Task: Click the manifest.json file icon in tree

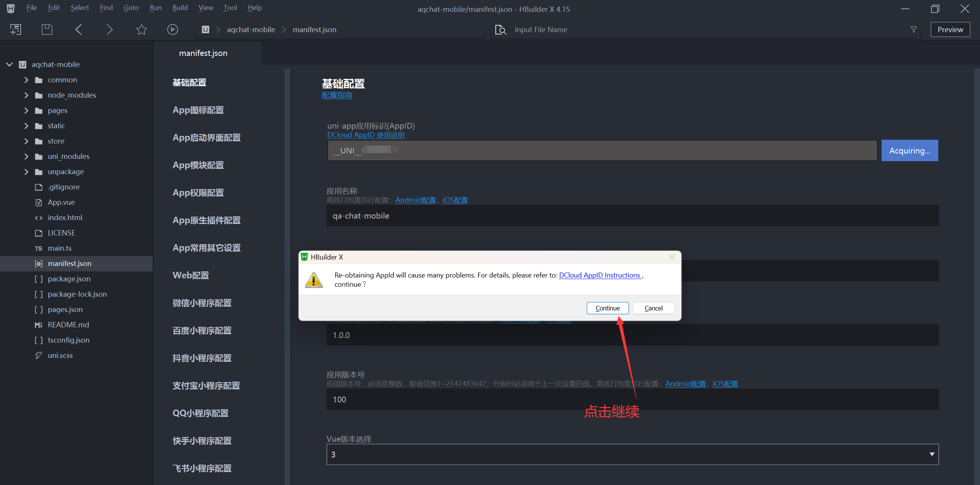Action: [x=39, y=264]
